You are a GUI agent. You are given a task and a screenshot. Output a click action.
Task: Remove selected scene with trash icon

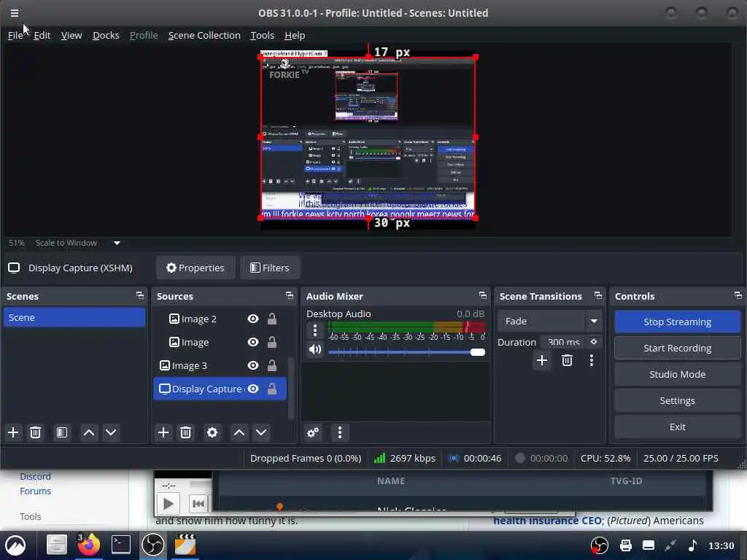pyautogui.click(x=35, y=432)
